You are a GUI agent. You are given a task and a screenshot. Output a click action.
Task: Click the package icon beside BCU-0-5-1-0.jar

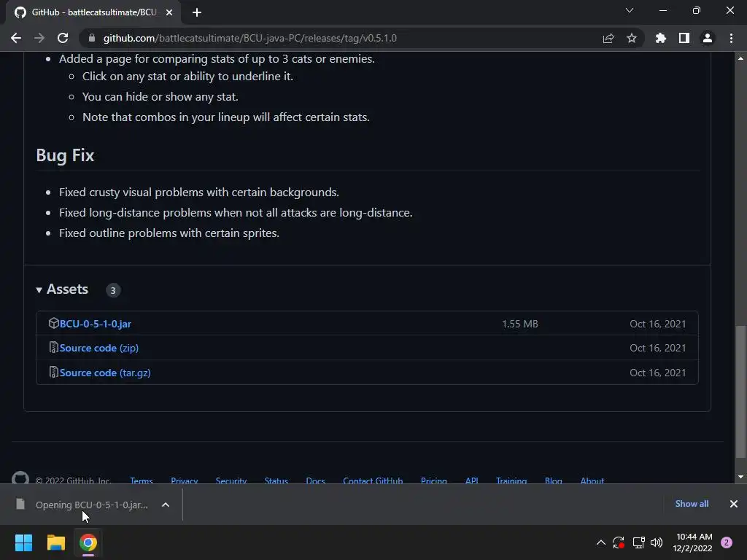(54, 323)
